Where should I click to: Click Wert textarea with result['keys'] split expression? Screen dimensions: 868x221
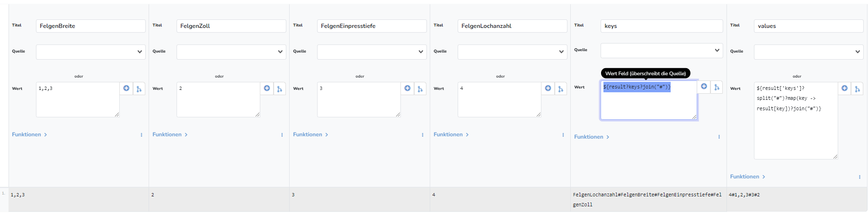[x=796, y=121]
